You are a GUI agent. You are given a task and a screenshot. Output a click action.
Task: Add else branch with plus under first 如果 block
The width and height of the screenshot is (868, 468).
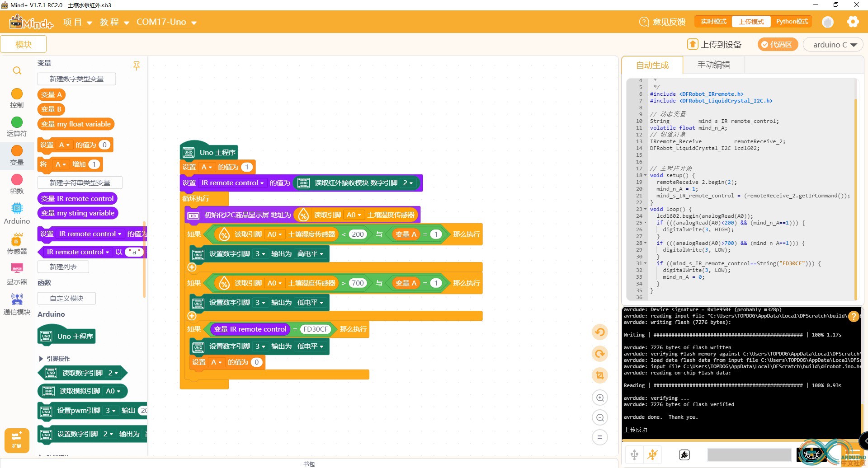(192, 267)
